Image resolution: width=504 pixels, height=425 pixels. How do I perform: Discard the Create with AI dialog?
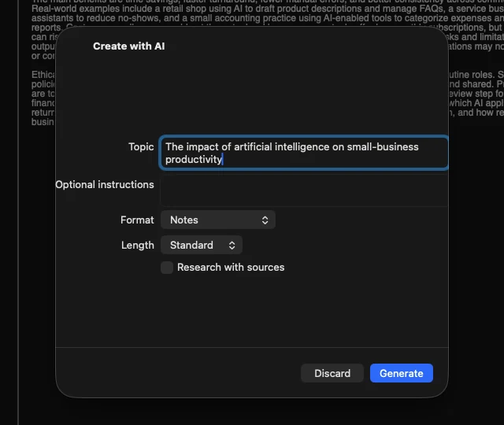pos(332,373)
